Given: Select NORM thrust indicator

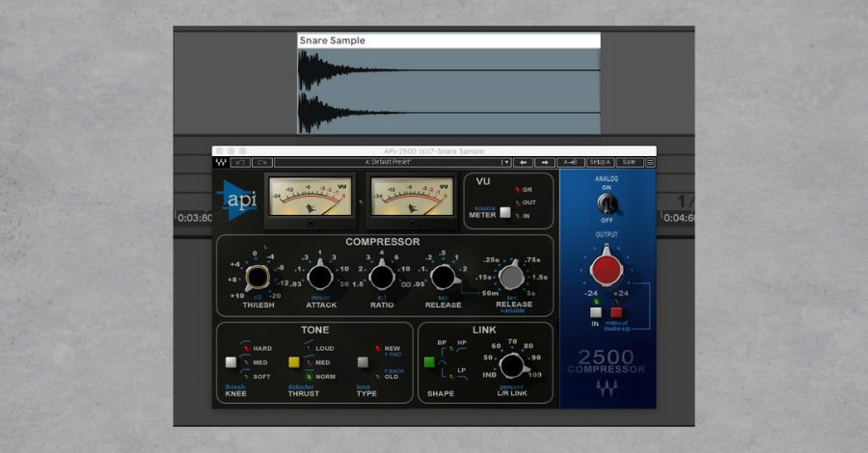Looking at the screenshot, I should point(310,377).
